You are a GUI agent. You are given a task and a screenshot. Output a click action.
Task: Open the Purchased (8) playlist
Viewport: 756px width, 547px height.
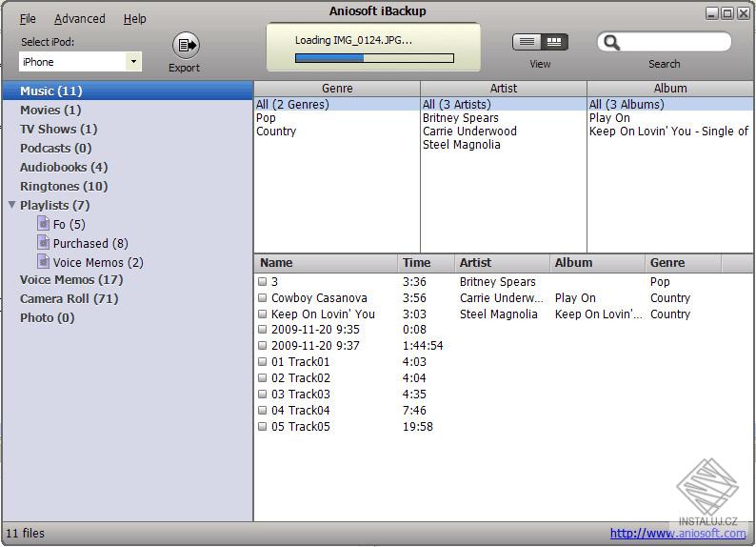click(90, 243)
